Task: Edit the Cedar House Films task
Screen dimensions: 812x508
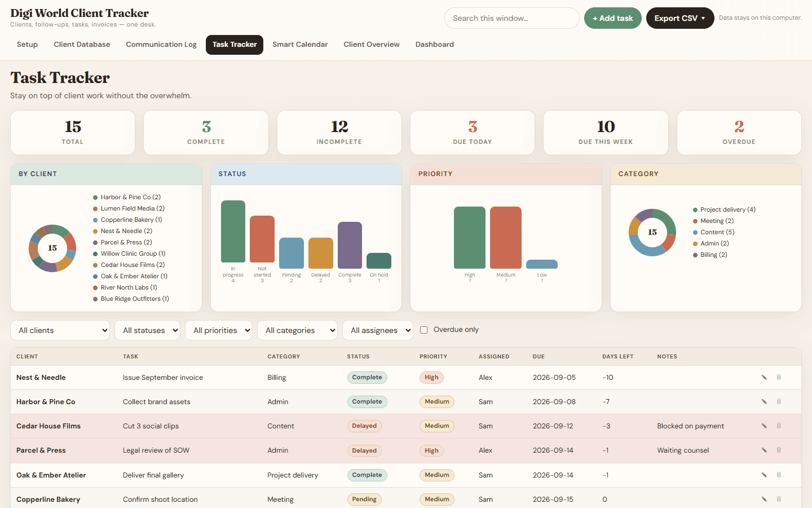Action: click(764, 426)
